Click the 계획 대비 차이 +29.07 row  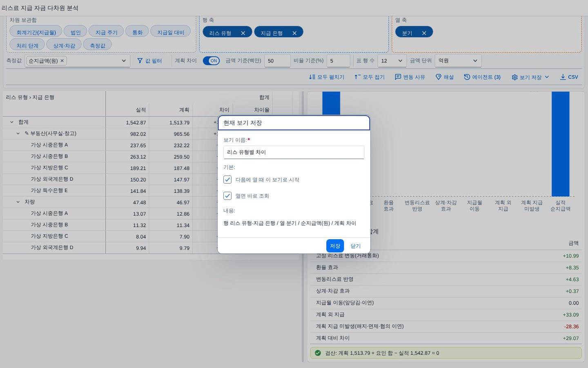point(446,338)
